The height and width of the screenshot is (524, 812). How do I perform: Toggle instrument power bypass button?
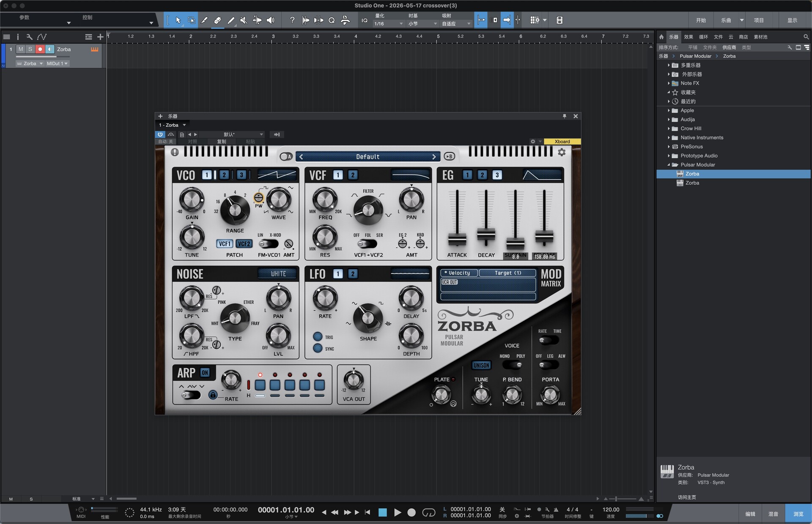160,134
